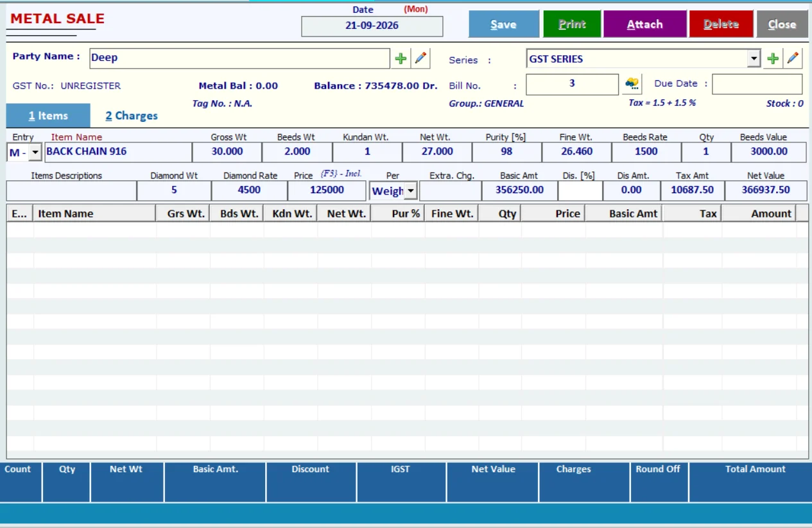
Task: Focus the empty Items Descriptions field
Action: tap(71, 191)
